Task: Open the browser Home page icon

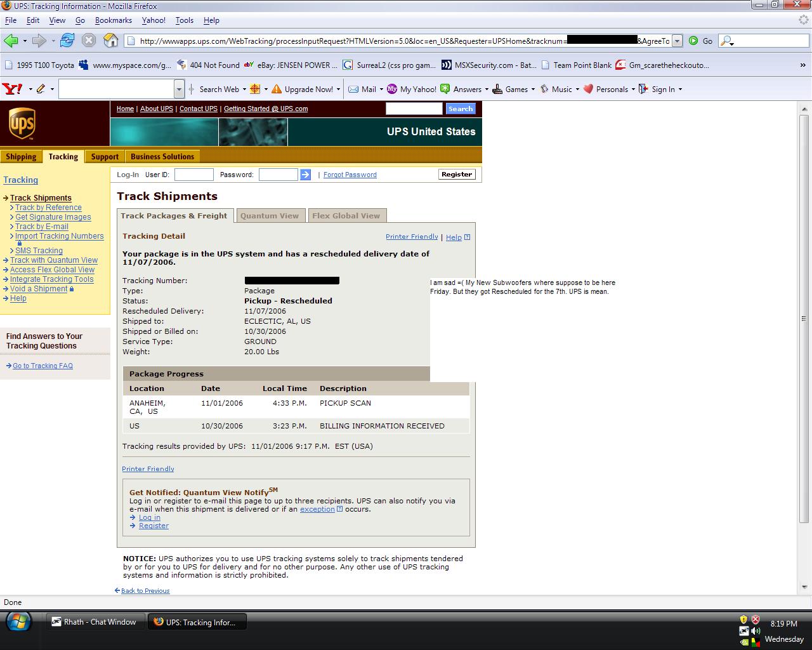Action: tap(111, 41)
